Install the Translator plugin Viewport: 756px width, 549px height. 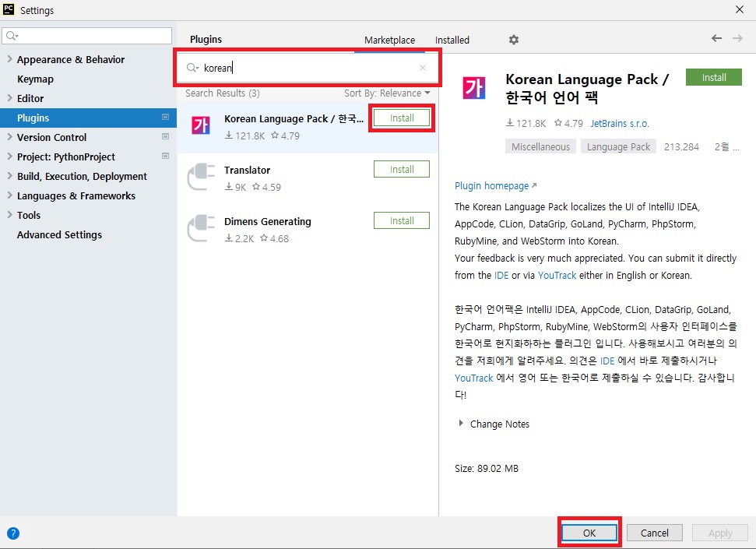click(402, 169)
